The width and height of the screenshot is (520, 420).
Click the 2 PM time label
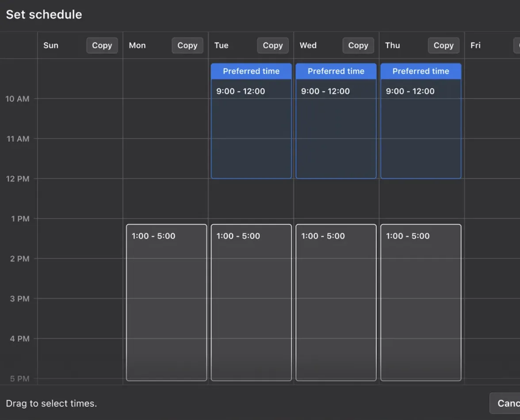[19, 259]
